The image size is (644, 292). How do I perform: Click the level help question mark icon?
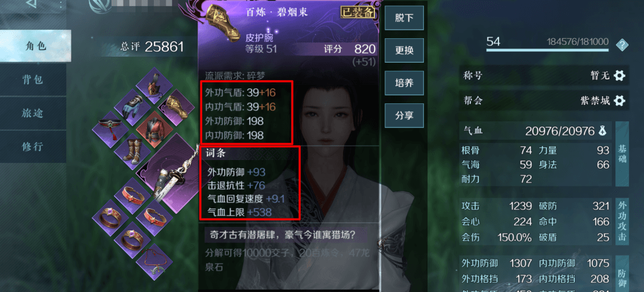click(622, 44)
